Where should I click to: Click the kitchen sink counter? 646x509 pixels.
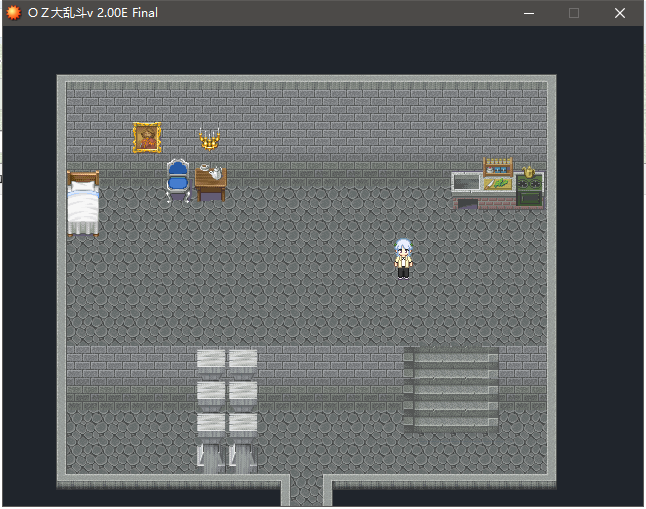pyautogui.click(x=466, y=183)
